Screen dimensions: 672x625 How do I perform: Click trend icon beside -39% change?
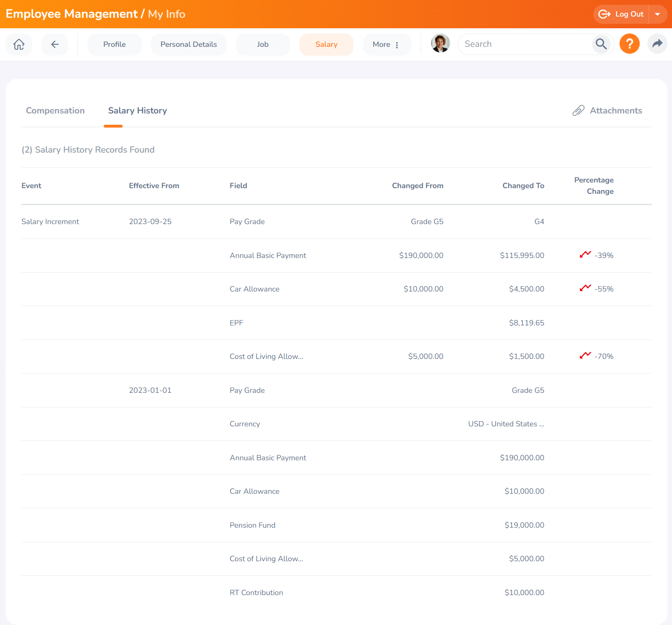tap(585, 255)
